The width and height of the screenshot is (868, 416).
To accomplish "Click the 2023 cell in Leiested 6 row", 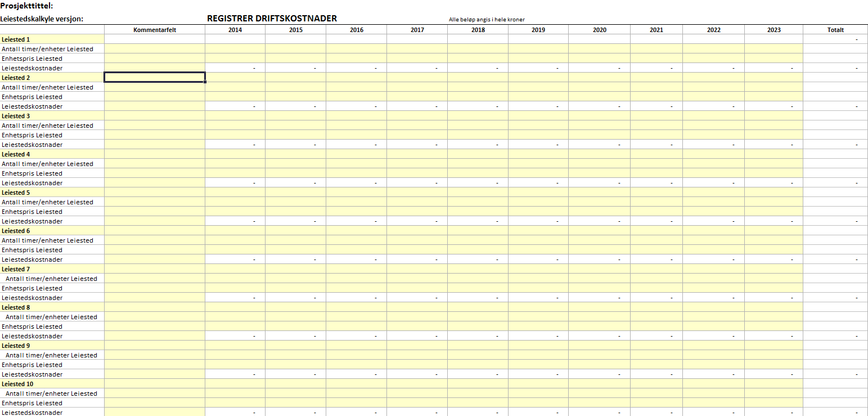I will click(773, 231).
